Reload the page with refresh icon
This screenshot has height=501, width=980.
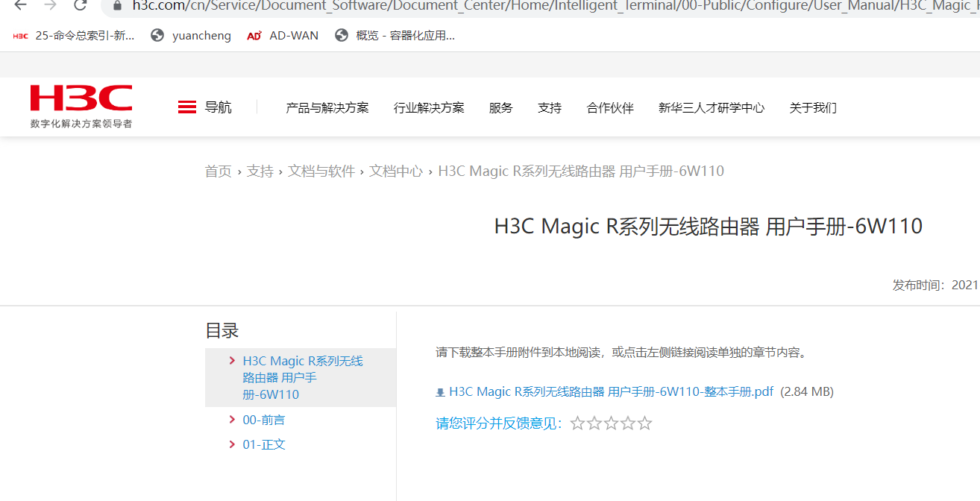(81, 4)
